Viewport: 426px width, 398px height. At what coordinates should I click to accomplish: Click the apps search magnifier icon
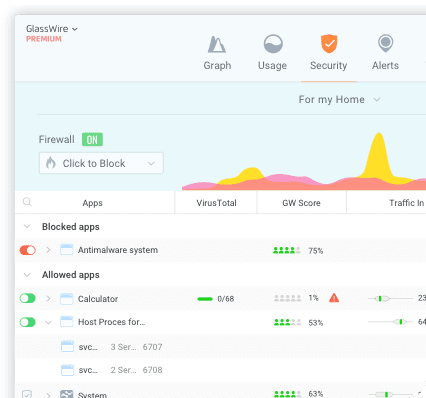click(x=27, y=202)
